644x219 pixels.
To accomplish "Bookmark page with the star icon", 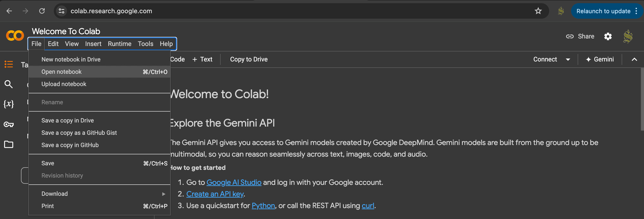I will [x=538, y=11].
